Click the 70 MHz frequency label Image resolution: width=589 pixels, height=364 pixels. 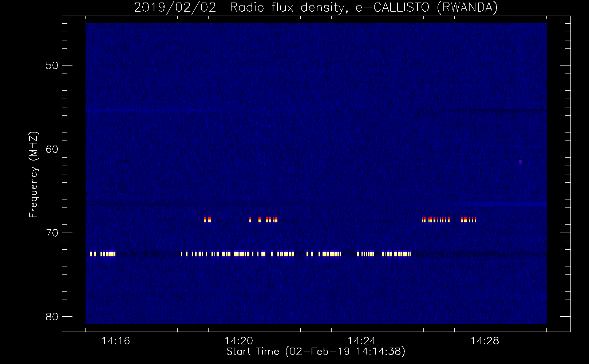52,233
